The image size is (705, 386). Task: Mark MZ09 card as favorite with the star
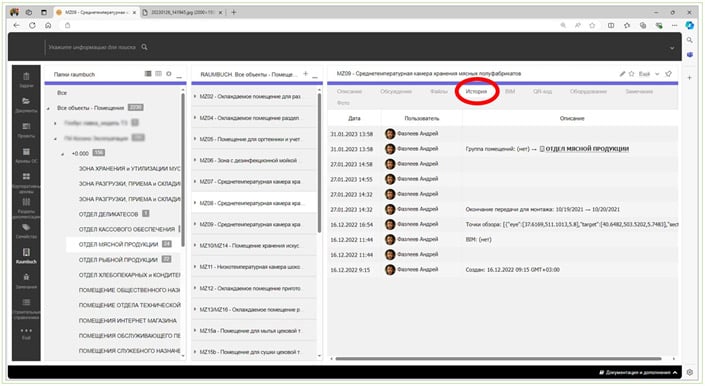point(631,74)
